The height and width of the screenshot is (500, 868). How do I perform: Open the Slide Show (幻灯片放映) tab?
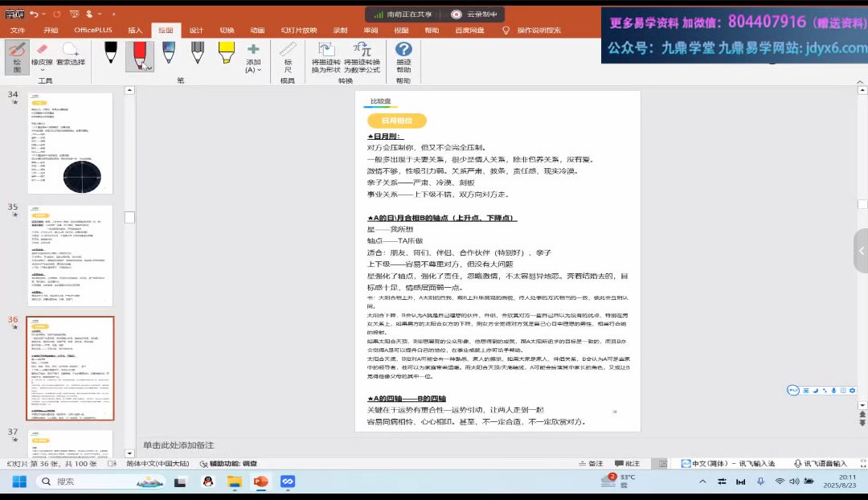pos(298,30)
